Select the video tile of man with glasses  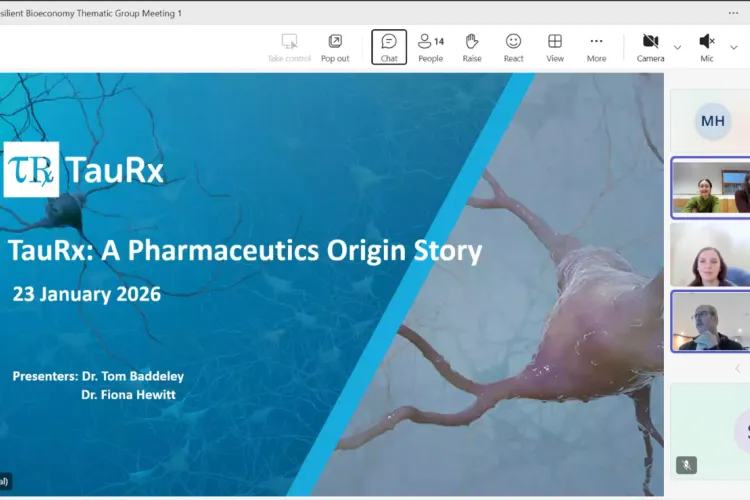[x=711, y=321]
